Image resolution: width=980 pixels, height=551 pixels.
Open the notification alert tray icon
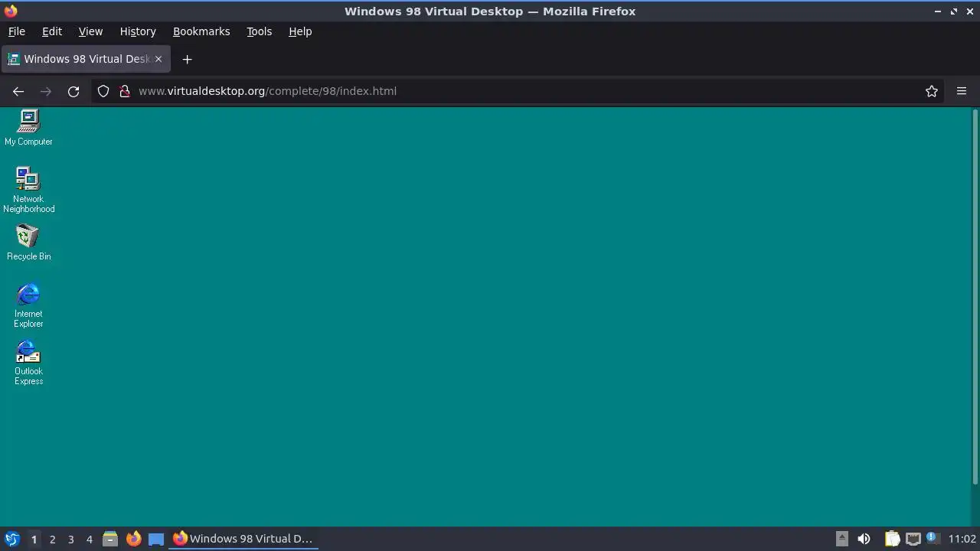coord(933,538)
